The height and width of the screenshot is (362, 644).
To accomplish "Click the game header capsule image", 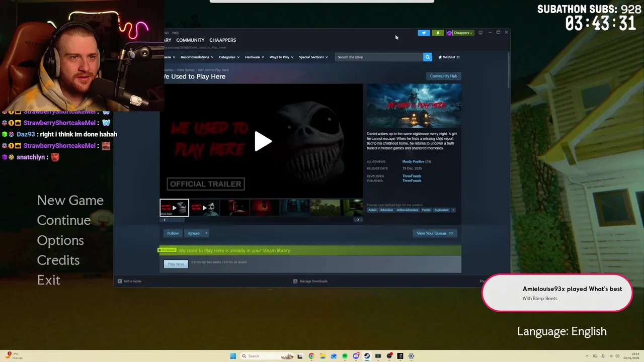I will [x=414, y=106].
